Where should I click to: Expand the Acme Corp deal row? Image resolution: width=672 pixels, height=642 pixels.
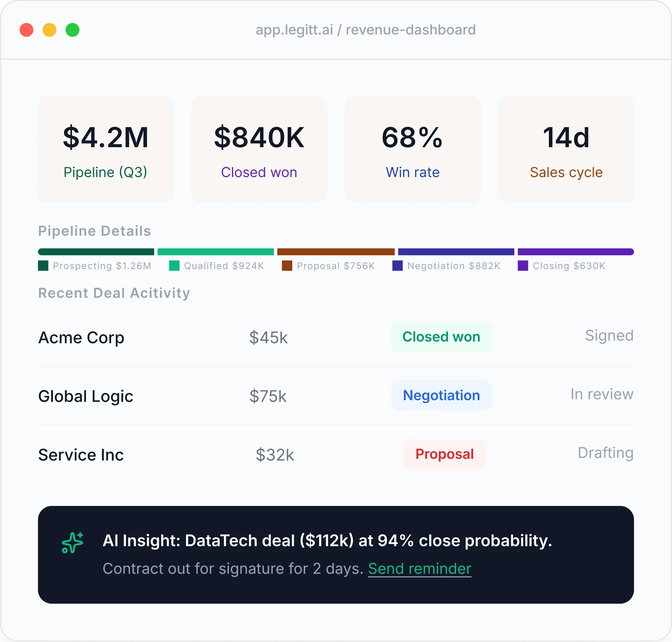click(x=81, y=338)
